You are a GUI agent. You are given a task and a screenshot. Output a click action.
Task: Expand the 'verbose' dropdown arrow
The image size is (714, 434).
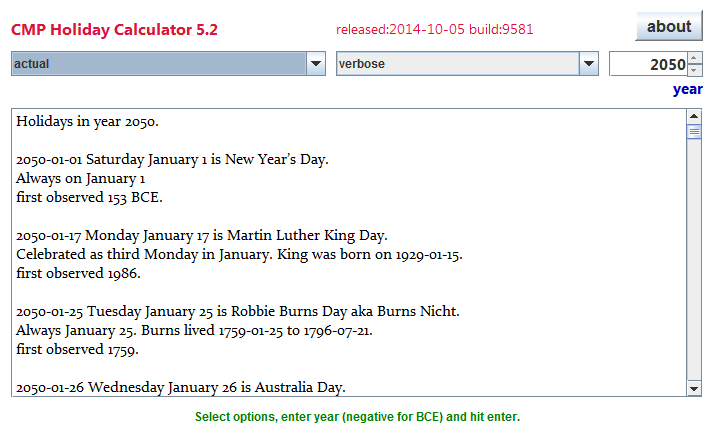(589, 64)
